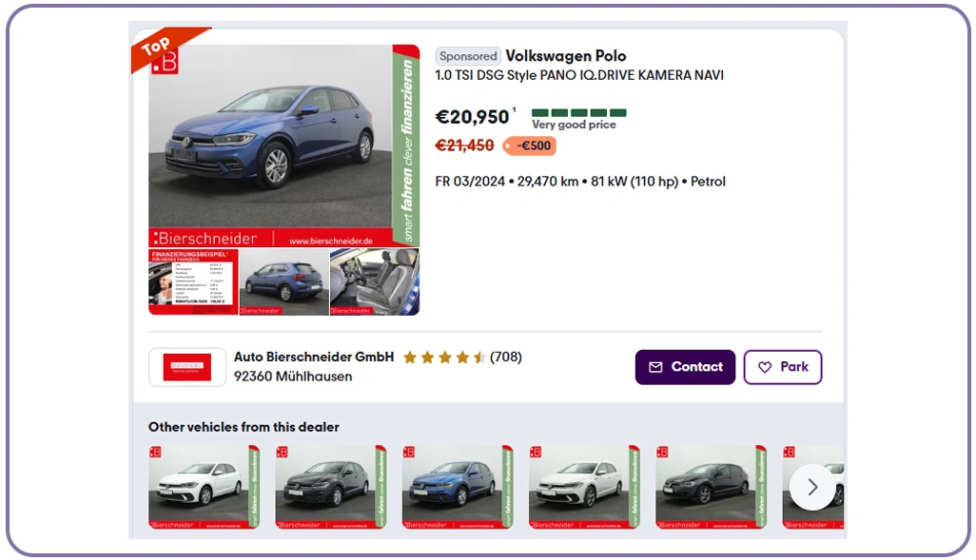The width and height of the screenshot is (976, 560).
Task: Open the blue Polo rear-view thumbnail
Action: (x=283, y=281)
